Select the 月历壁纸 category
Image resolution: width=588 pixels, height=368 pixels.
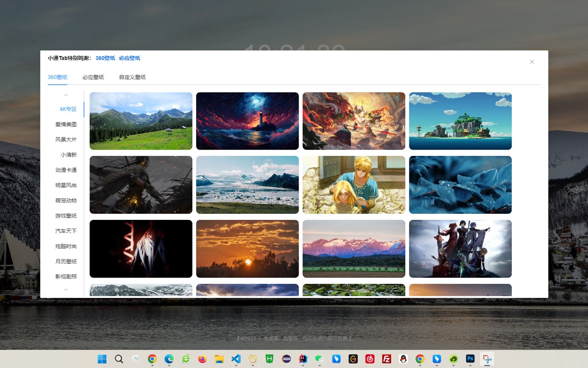(66, 261)
